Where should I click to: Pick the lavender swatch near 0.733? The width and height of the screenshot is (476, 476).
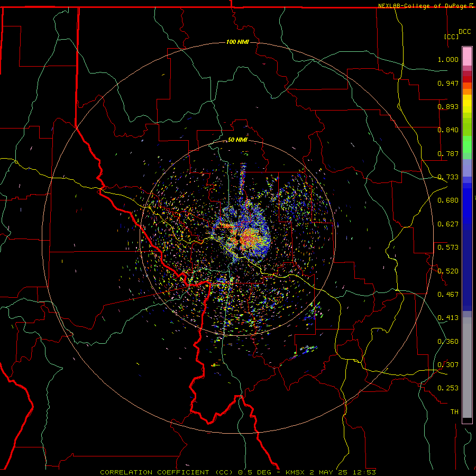(467, 168)
